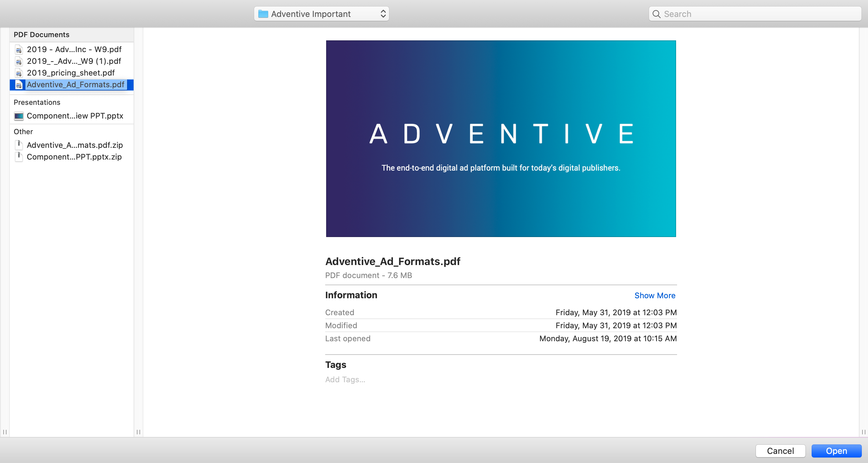
Task: Click the up-down arrows of folder popup
Action: (383, 14)
